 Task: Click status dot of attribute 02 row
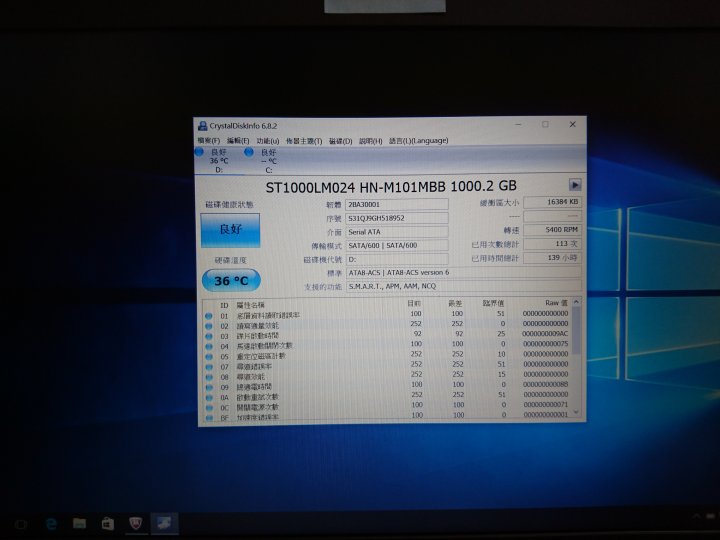[x=209, y=326]
